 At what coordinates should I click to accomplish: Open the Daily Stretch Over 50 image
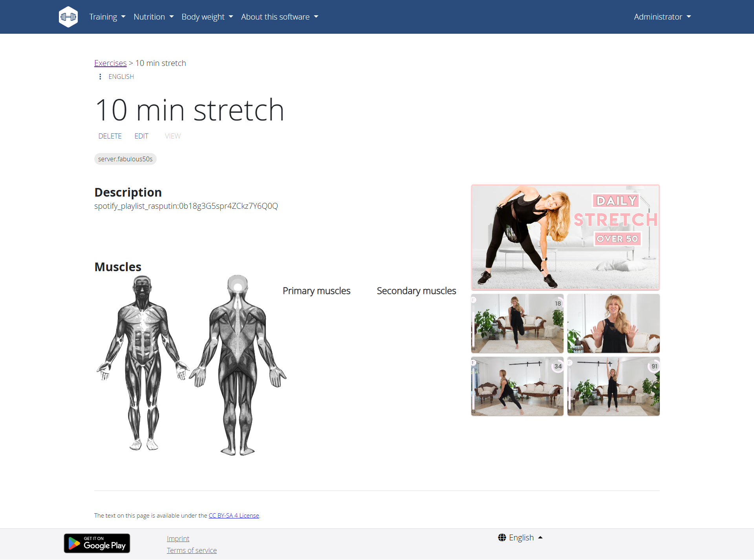565,237
